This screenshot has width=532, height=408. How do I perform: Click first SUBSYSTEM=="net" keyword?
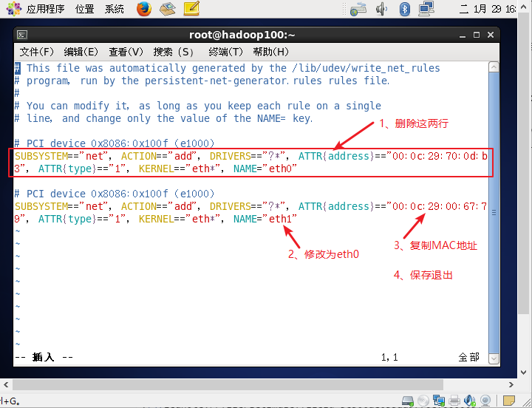click(x=63, y=156)
